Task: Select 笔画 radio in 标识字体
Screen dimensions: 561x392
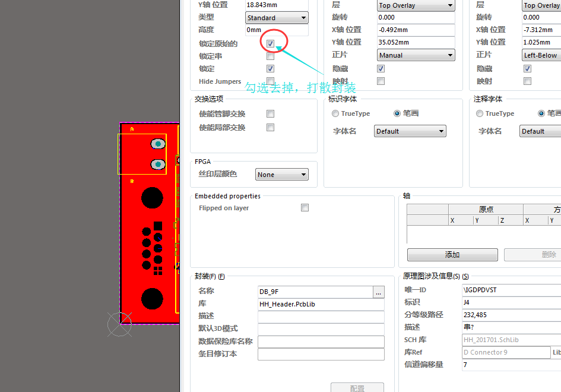Action: 397,113
